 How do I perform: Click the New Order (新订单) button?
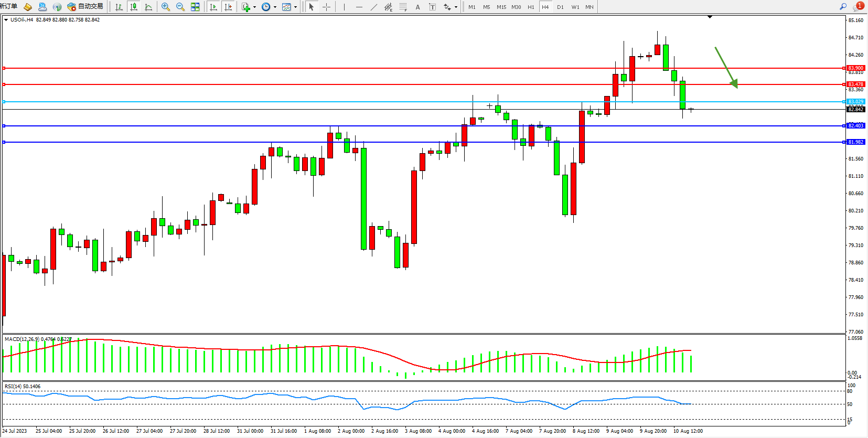point(9,6)
